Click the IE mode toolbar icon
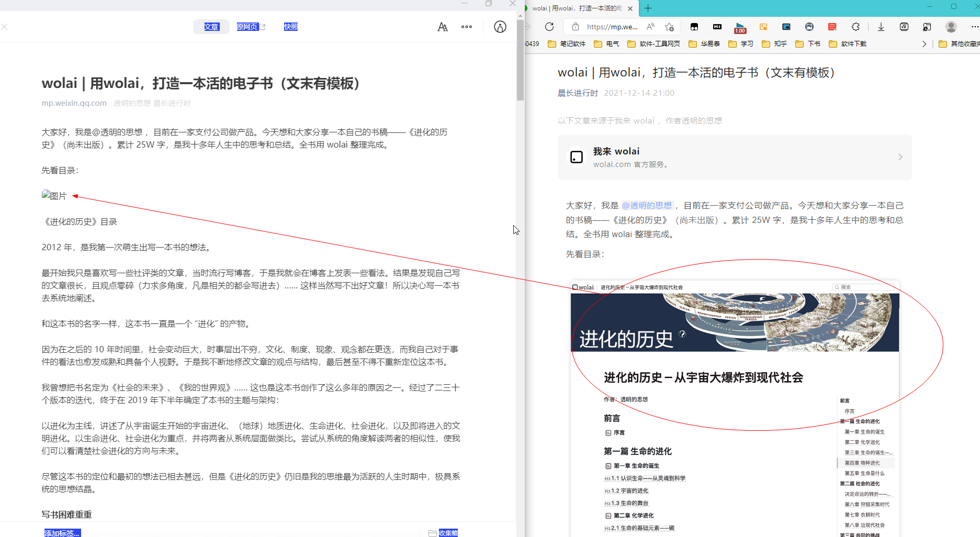This screenshot has width=980, height=537. click(x=927, y=27)
